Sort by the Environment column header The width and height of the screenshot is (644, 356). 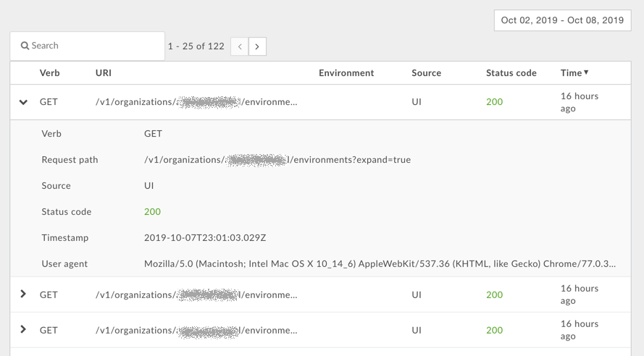pos(346,73)
